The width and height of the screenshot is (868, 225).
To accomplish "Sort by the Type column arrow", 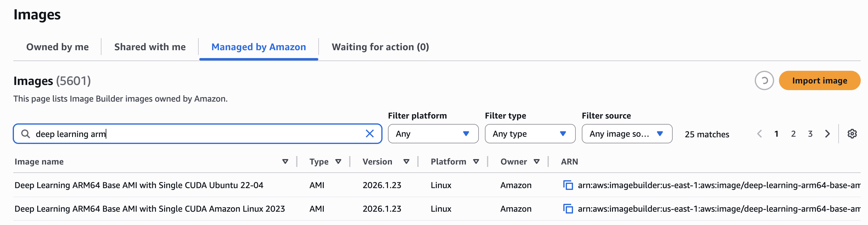I will pos(339,161).
